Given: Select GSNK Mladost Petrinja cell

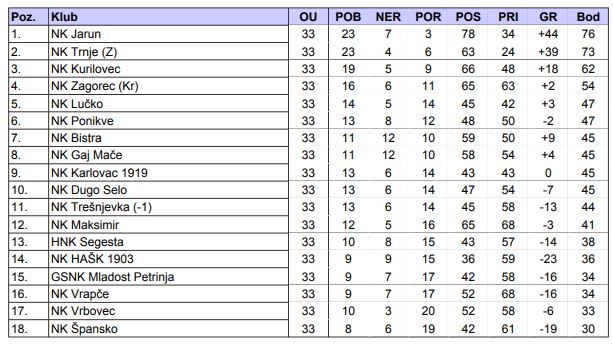Looking at the screenshot, I should [x=168, y=277].
